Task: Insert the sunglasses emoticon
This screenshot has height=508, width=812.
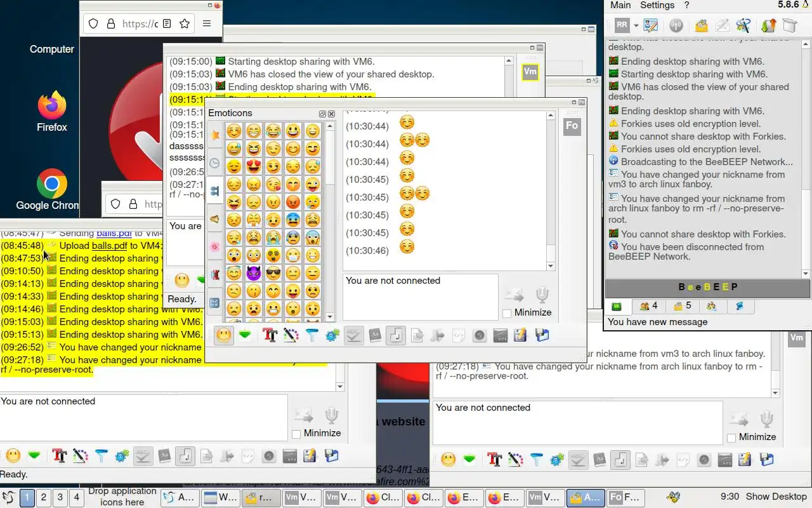Action: click(273, 273)
